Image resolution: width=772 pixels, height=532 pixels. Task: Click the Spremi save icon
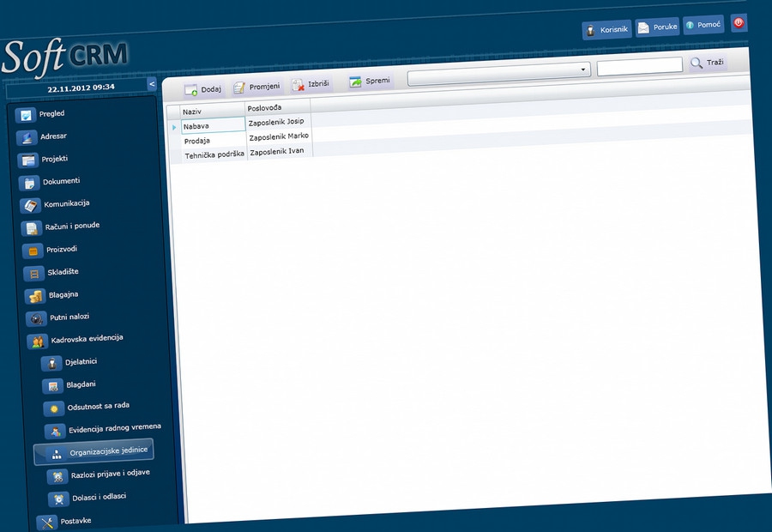355,82
